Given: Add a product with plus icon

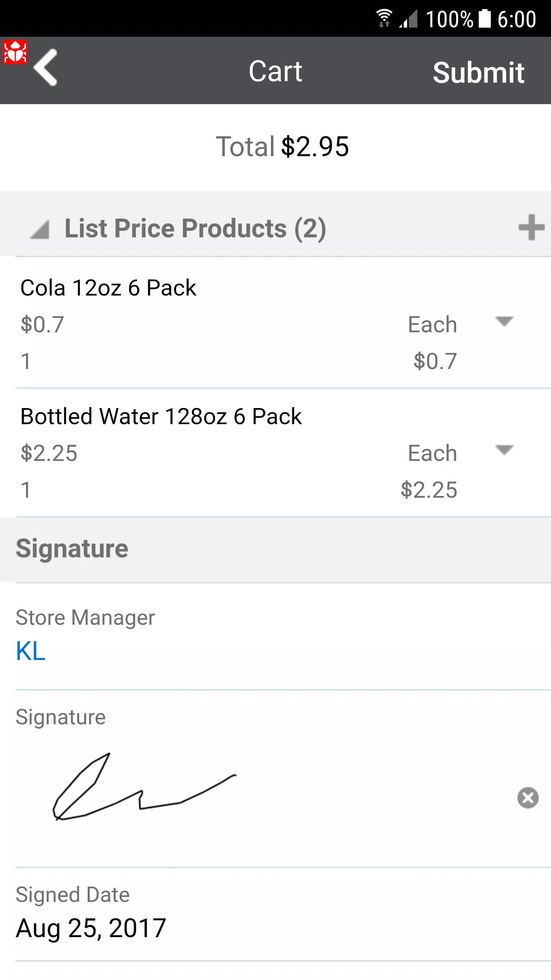Looking at the screenshot, I should 531,227.
